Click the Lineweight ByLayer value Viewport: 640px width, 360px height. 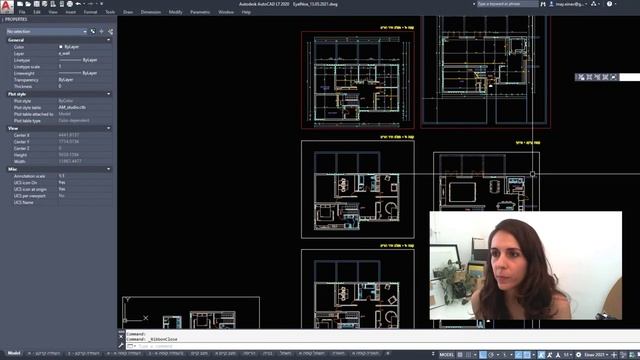pyautogui.click(x=78, y=73)
